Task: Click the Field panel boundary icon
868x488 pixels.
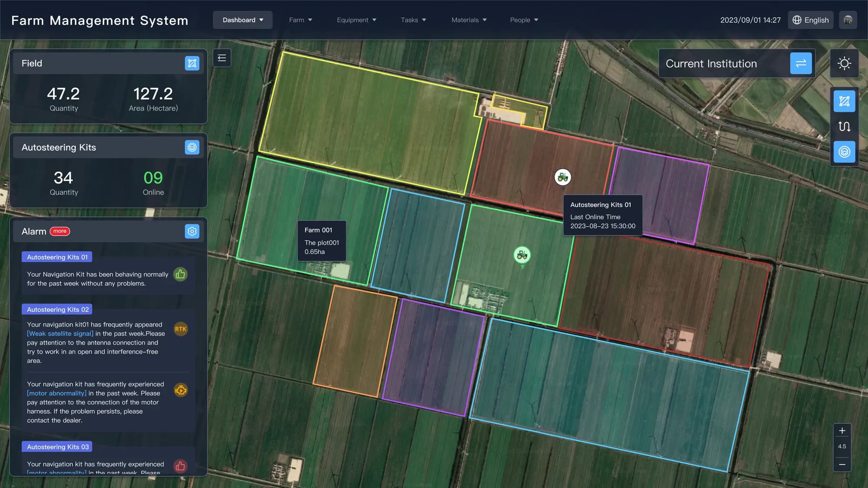Action: point(192,63)
